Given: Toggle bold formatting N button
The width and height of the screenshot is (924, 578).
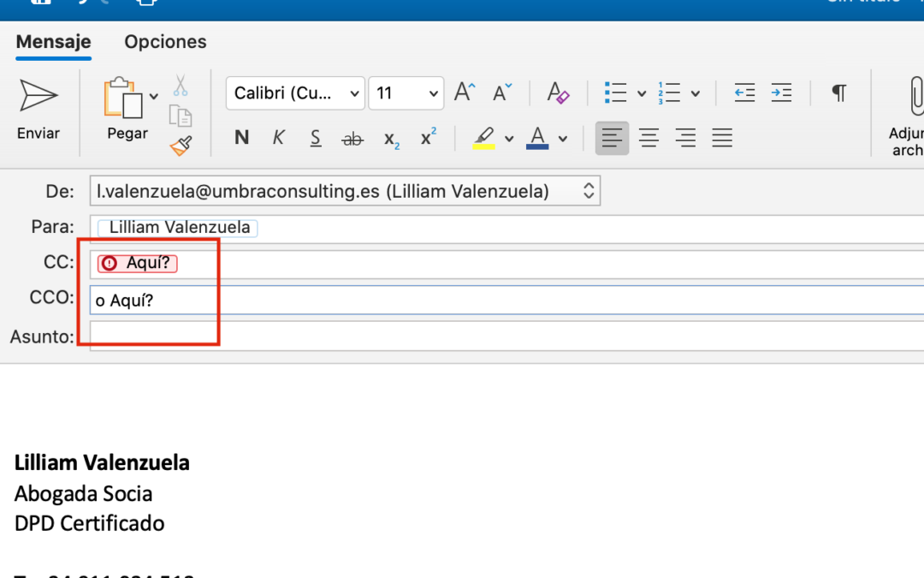Looking at the screenshot, I should 241,138.
